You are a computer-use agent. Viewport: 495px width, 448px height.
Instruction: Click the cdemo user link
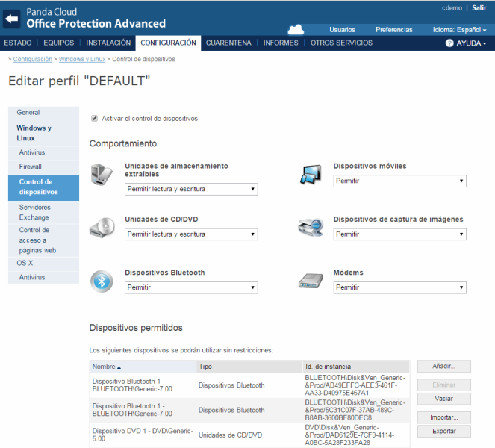coord(452,8)
